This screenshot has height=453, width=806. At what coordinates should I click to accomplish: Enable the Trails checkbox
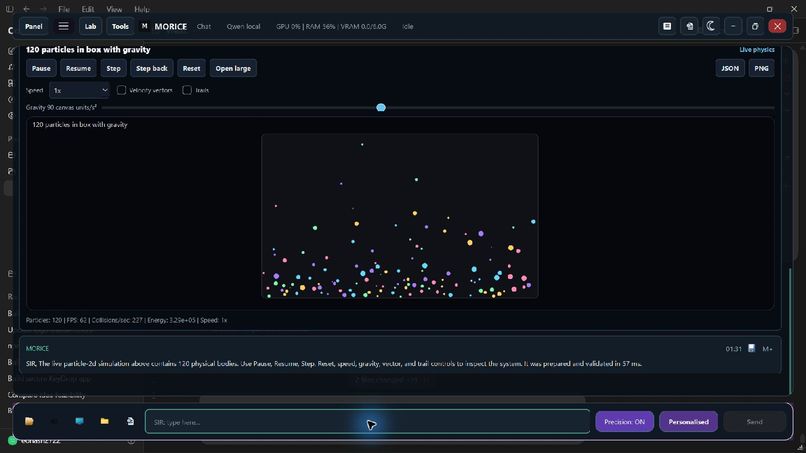[x=187, y=90]
